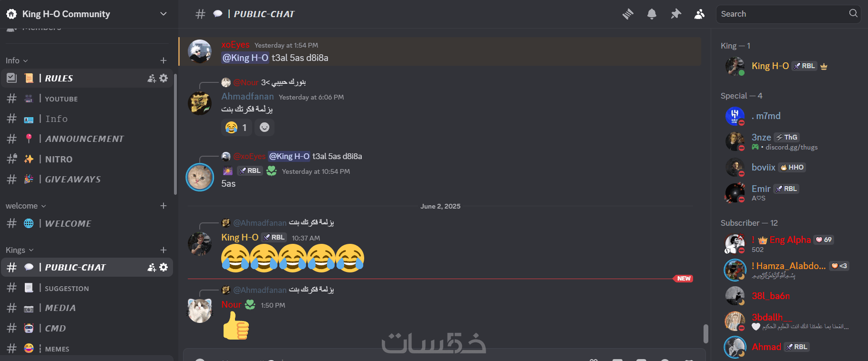Open notification settings bell icon
Image resolution: width=868 pixels, height=361 pixels.
point(652,14)
